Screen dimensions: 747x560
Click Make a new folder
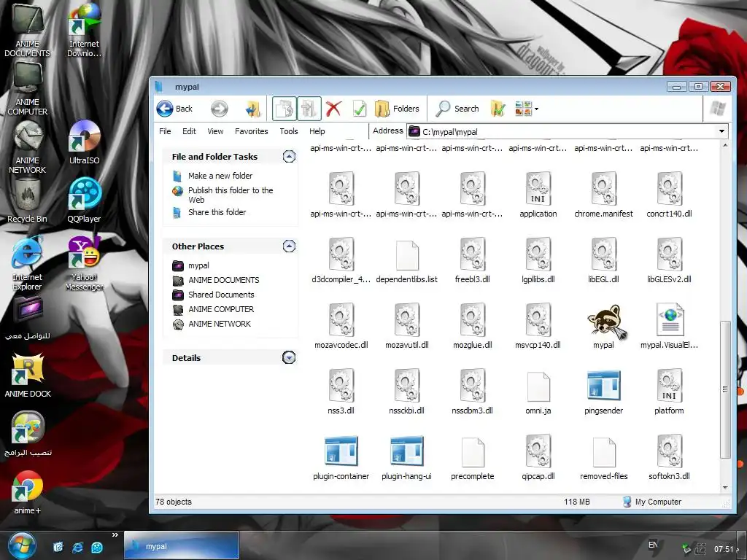[220, 176]
